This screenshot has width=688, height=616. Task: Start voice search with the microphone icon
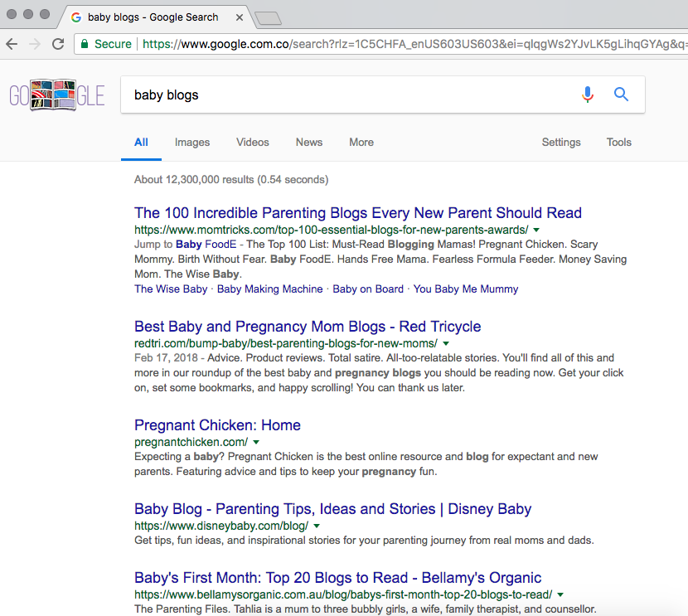coord(588,95)
